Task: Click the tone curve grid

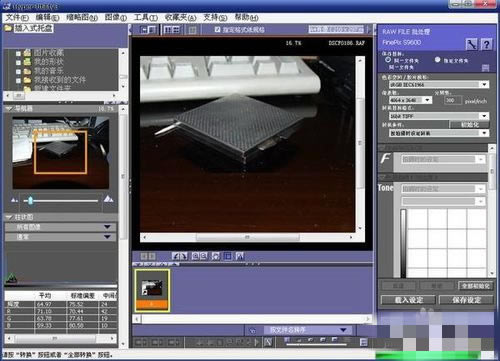Action: coord(446,243)
